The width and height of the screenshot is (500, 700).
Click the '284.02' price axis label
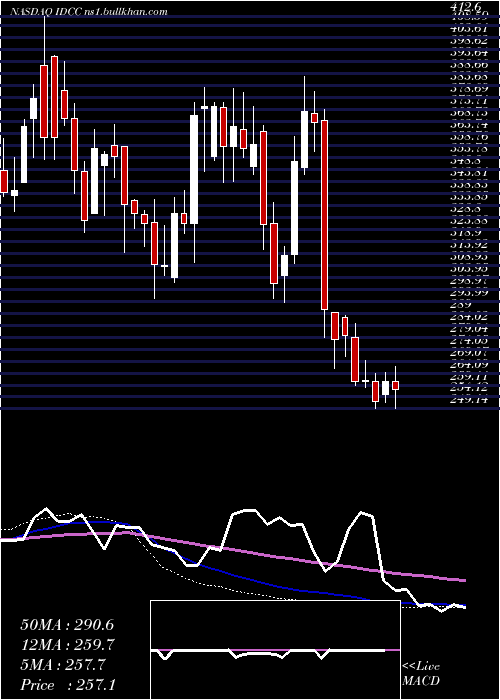click(469, 317)
